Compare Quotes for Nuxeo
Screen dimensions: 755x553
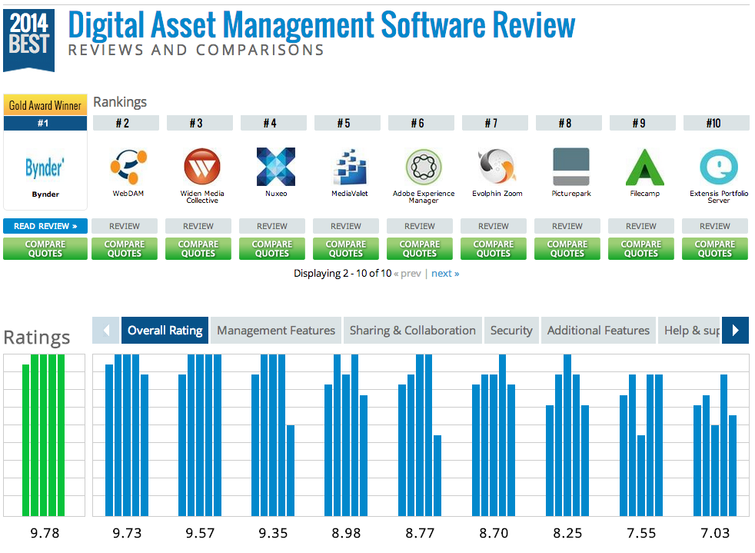272,249
